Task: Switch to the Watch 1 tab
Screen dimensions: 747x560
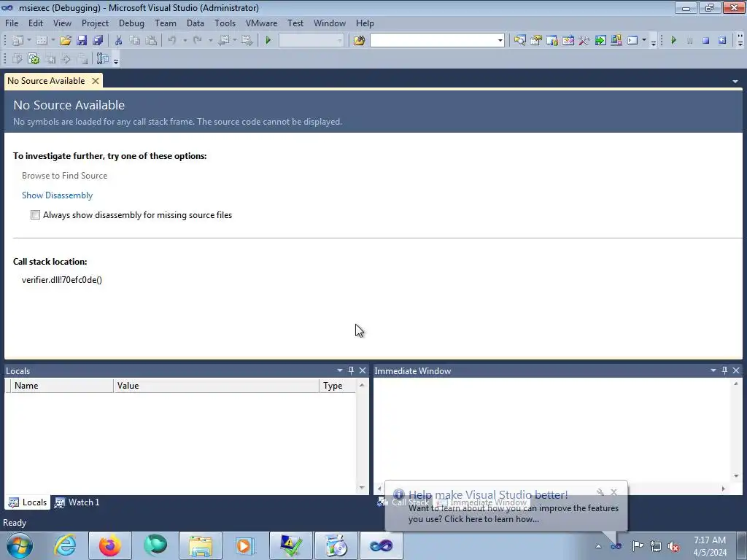Action: coord(77,502)
